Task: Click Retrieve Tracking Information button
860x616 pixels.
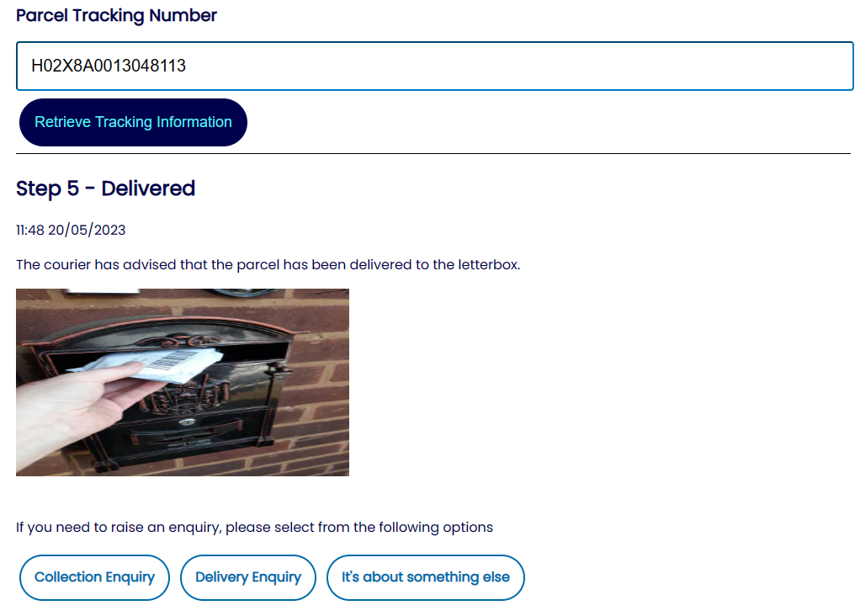Action: [x=133, y=122]
